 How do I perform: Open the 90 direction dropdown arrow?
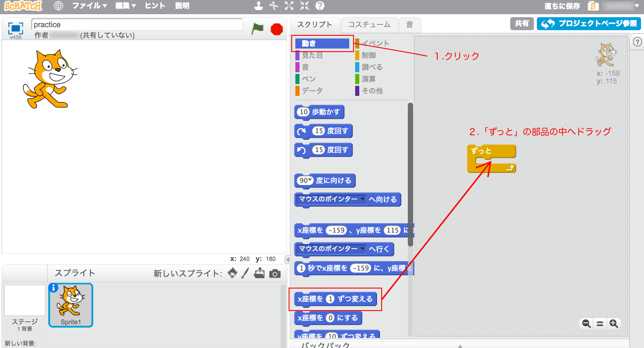[310, 180]
